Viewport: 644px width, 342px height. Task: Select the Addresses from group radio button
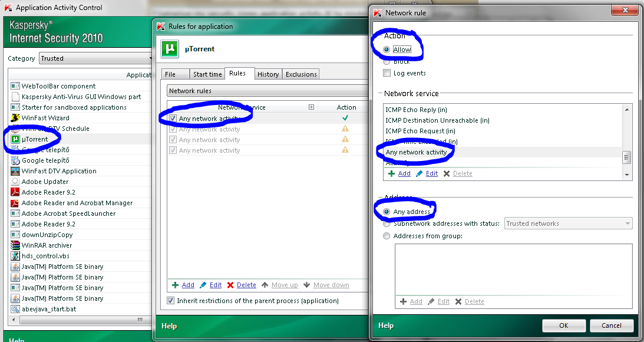coord(387,236)
